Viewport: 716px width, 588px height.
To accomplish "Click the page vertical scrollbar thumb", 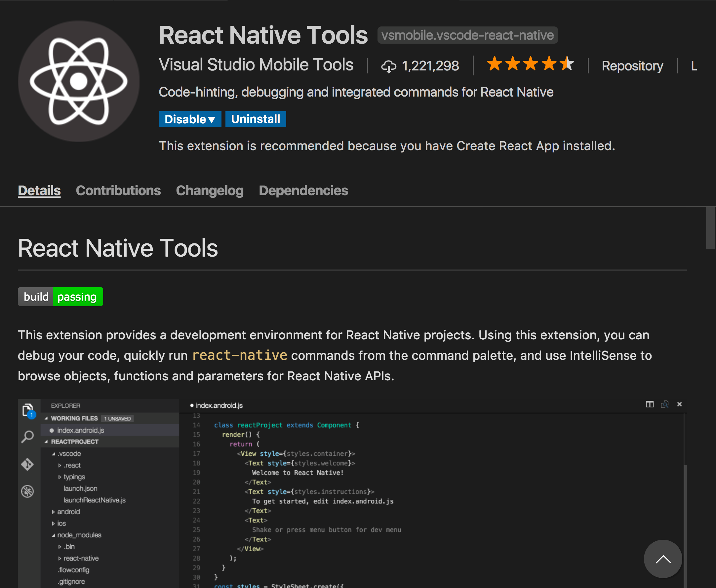I will [x=710, y=229].
